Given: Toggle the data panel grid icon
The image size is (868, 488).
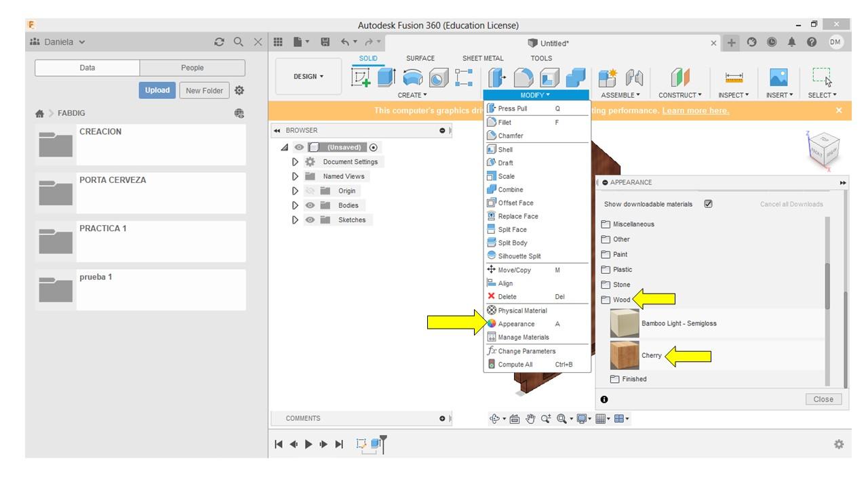Looking at the screenshot, I should click(277, 43).
